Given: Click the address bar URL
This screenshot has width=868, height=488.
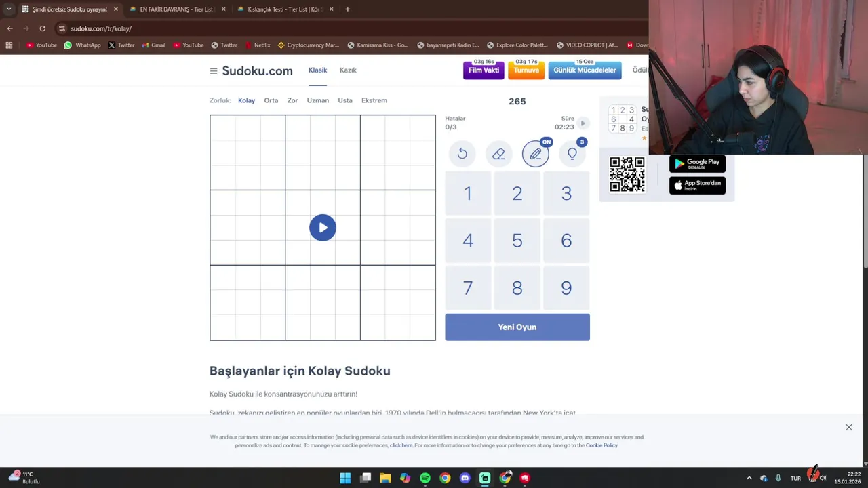Looking at the screenshot, I should click(x=101, y=28).
